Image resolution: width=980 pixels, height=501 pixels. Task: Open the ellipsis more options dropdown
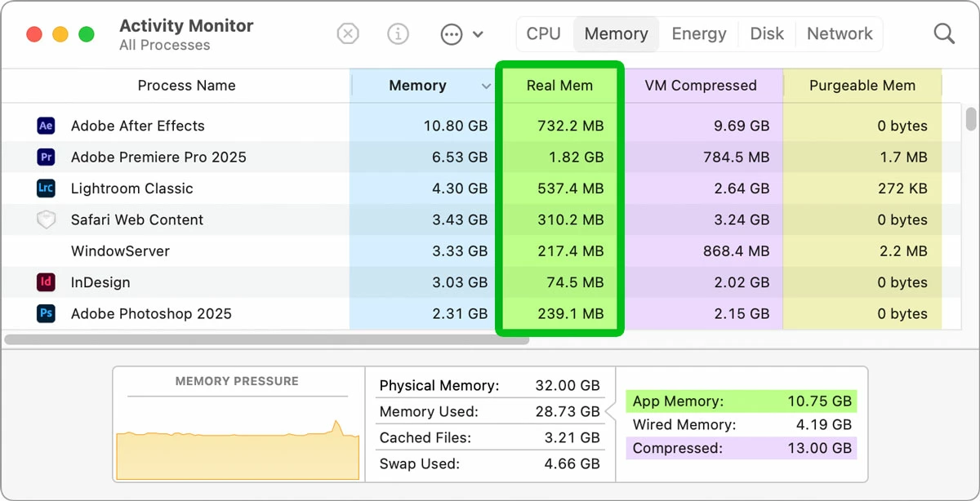coord(461,33)
